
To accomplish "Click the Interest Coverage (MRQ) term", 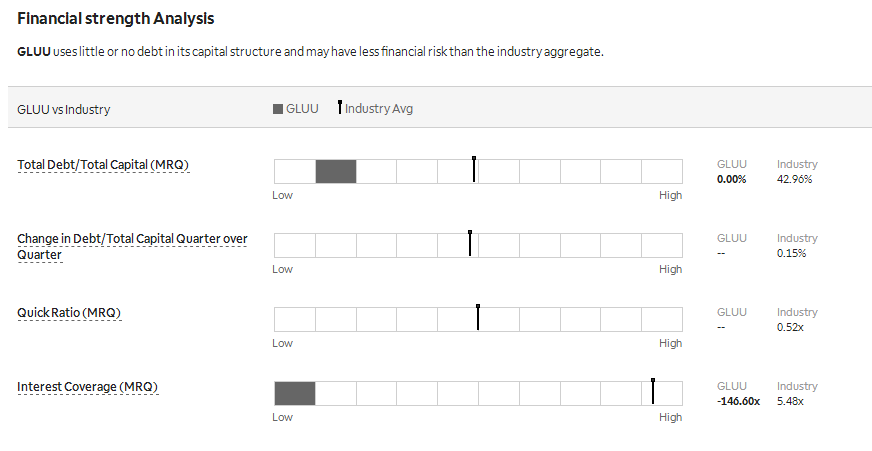I will click(87, 386).
